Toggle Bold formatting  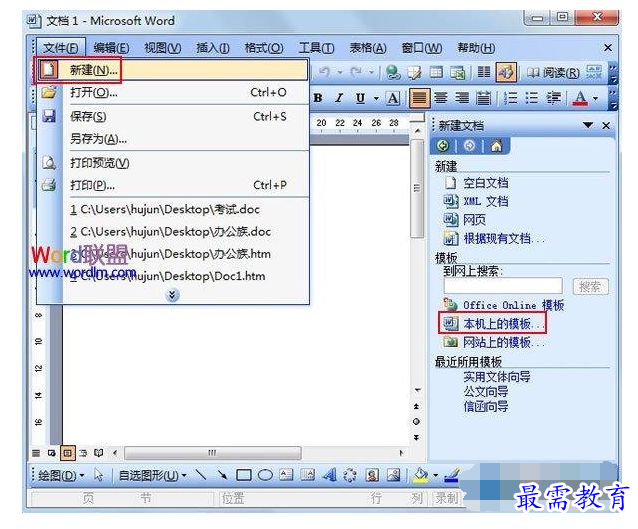point(318,98)
